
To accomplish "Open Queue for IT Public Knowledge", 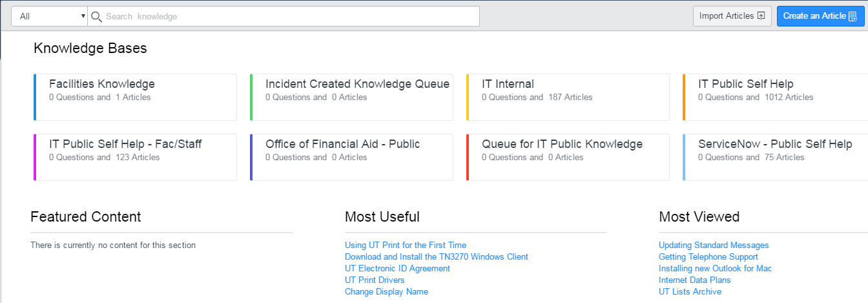I will pyautogui.click(x=568, y=157).
